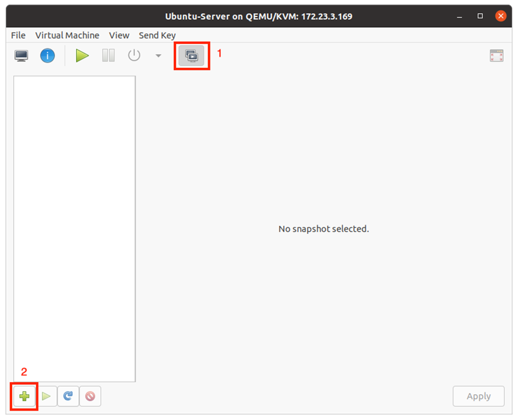Image resolution: width=518 pixels, height=420 pixels.
Task: Open the Virtual Machine menu
Action: 67,35
